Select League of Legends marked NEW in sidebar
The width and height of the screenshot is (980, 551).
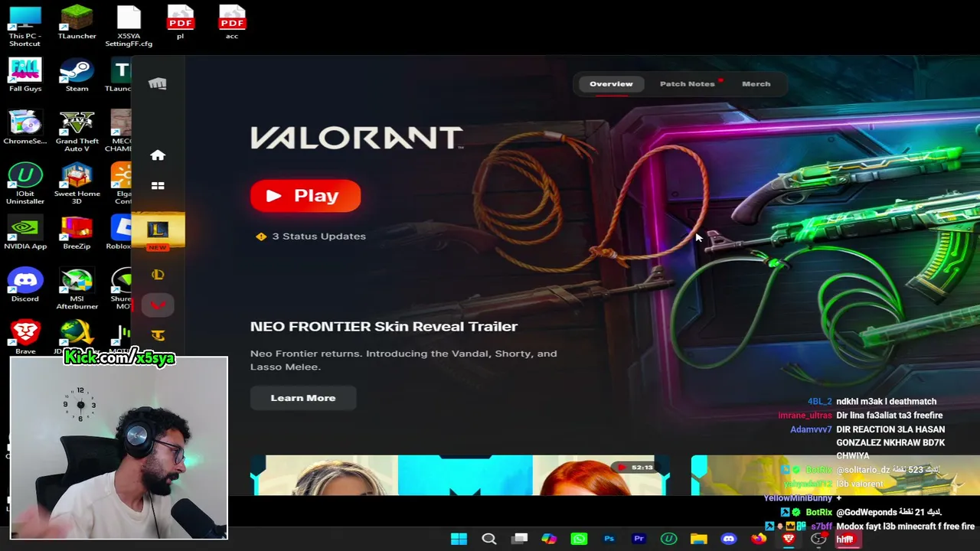(x=158, y=230)
